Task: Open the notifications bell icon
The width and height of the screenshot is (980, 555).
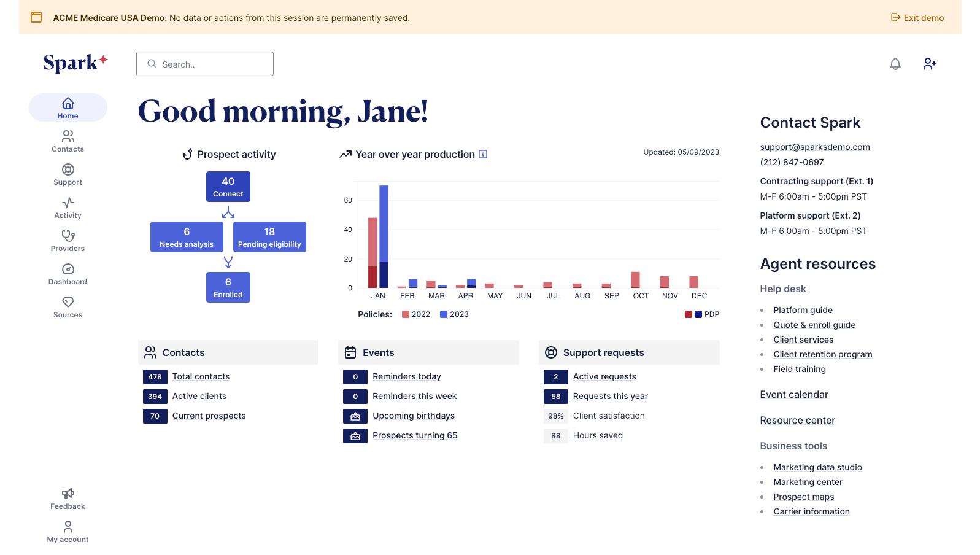Action: click(x=895, y=64)
